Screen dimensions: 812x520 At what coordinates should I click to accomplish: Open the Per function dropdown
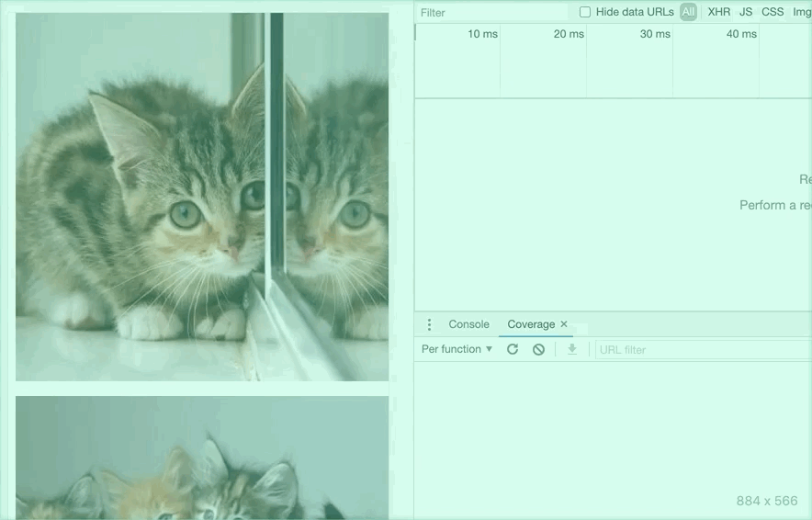(457, 349)
